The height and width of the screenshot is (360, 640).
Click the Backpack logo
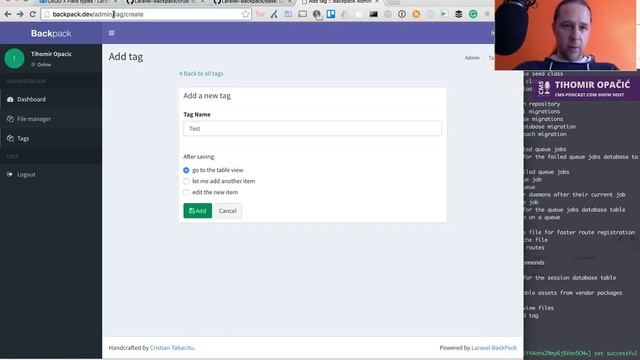click(51, 33)
